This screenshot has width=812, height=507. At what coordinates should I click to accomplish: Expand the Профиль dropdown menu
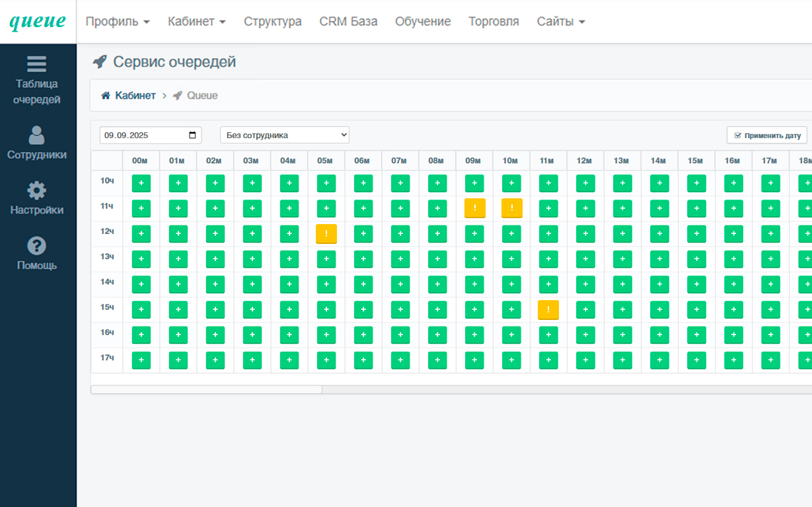coord(118,22)
